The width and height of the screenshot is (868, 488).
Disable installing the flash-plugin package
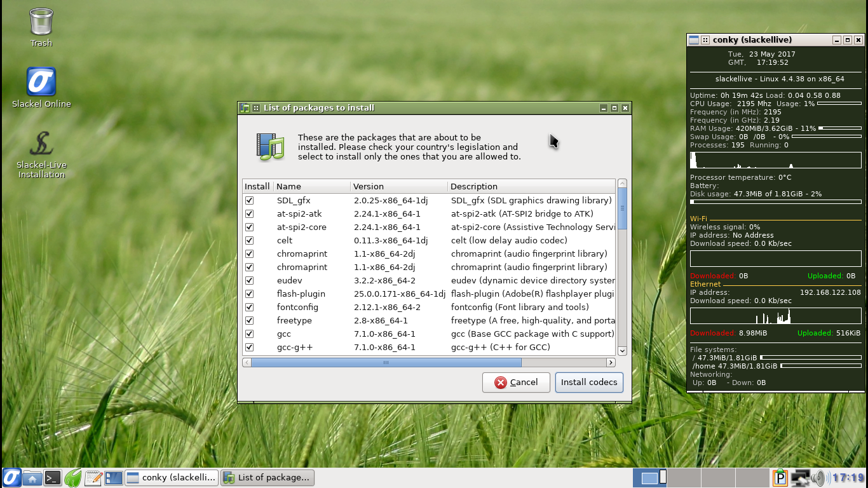click(249, 294)
